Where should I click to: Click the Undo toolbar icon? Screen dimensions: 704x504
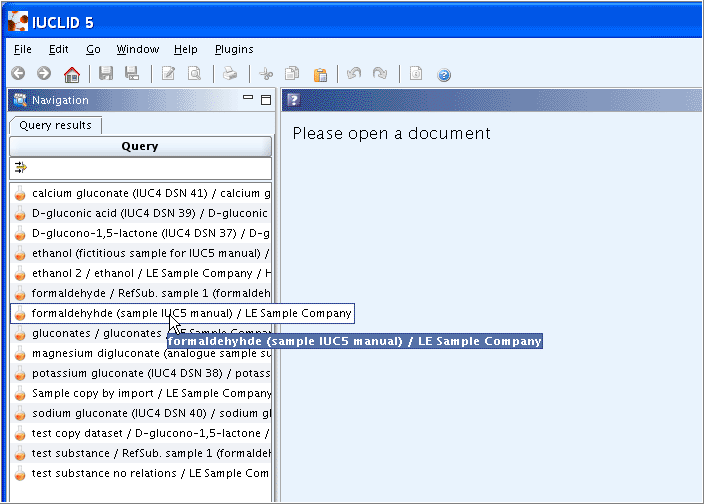pyautogui.click(x=354, y=73)
